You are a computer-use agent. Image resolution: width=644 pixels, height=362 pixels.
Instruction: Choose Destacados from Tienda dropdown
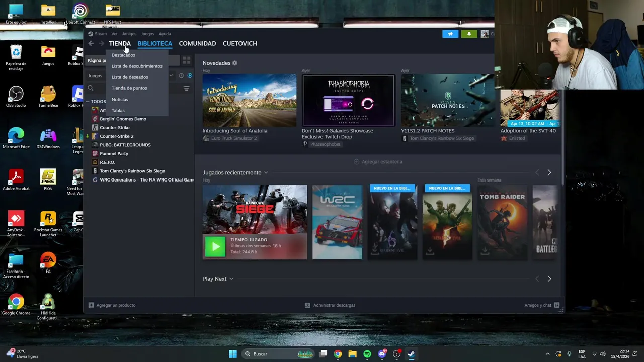click(x=123, y=55)
